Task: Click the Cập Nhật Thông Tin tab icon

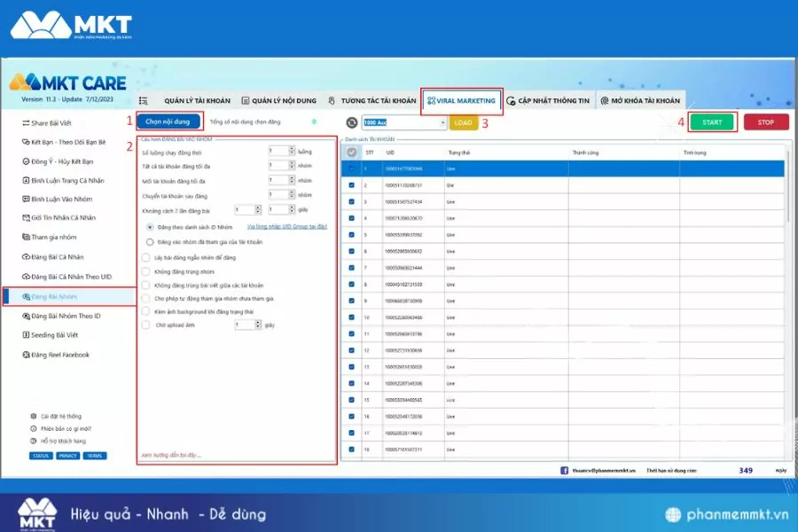Action: pyautogui.click(x=511, y=101)
